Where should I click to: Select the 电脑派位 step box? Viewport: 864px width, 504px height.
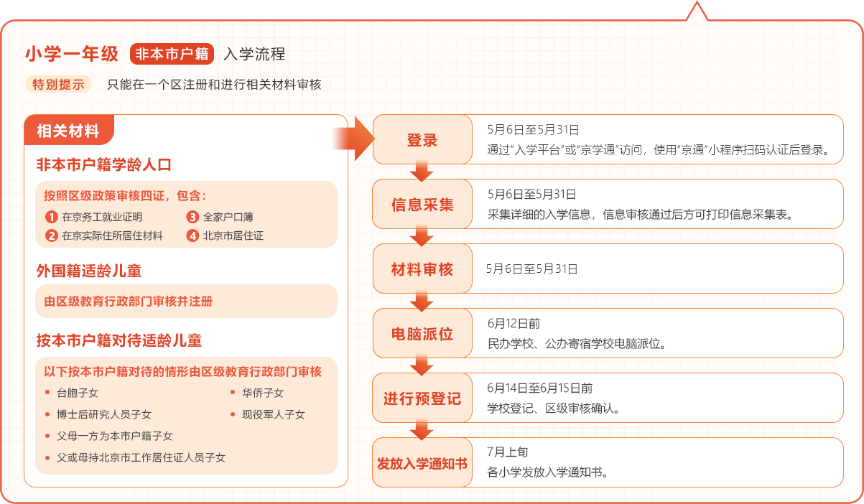422,333
